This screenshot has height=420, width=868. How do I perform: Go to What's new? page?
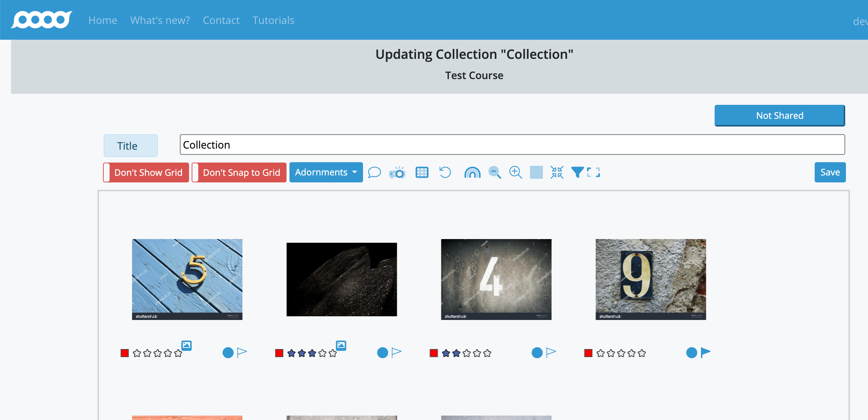coord(160,20)
